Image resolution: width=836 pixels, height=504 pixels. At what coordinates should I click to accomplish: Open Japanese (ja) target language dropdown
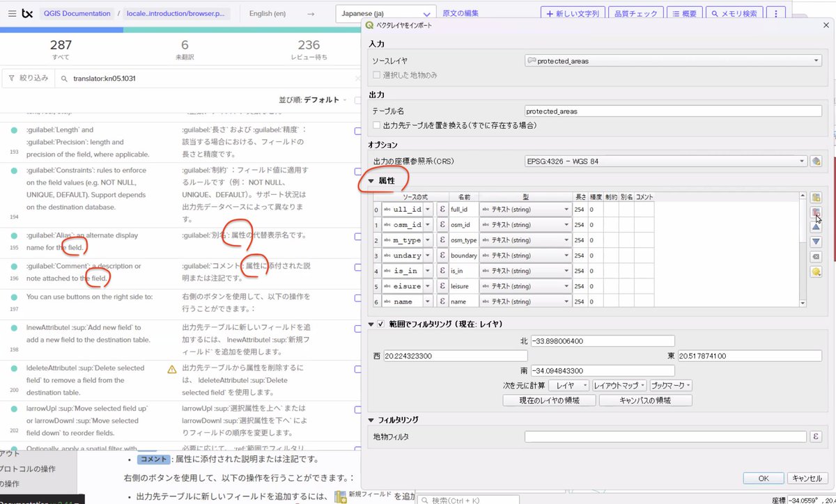pos(386,13)
